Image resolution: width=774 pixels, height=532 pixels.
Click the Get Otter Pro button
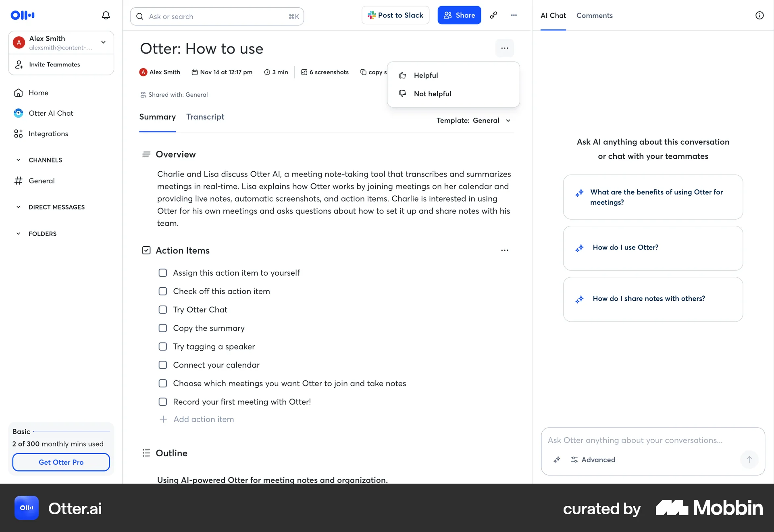click(x=61, y=462)
